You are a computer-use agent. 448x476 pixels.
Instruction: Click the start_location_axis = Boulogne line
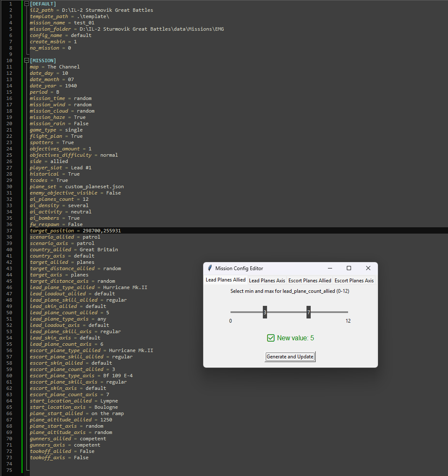(x=74, y=407)
